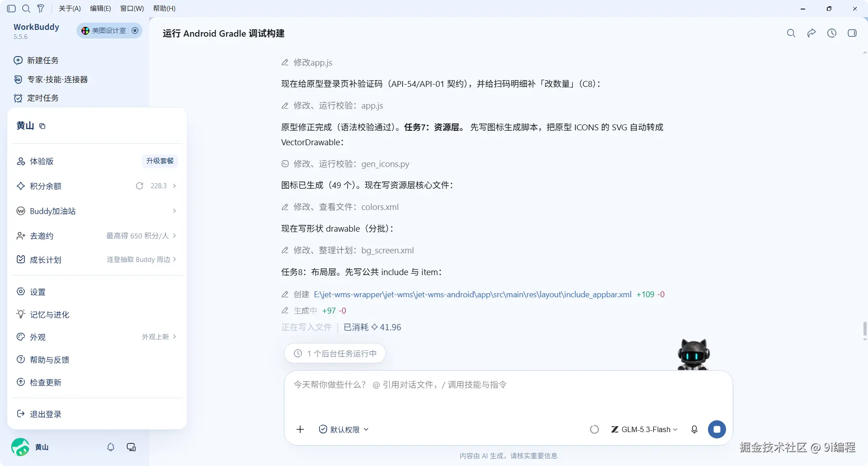Open the share icon in top header
The height and width of the screenshot is (466, 868).
pyautogui.click(x=811, y=33)
